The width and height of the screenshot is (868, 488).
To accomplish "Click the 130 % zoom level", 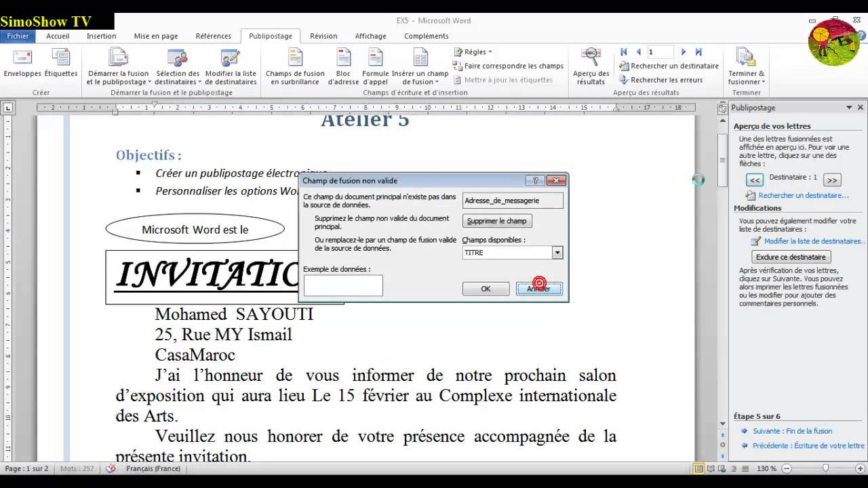I will coord(766,468).
